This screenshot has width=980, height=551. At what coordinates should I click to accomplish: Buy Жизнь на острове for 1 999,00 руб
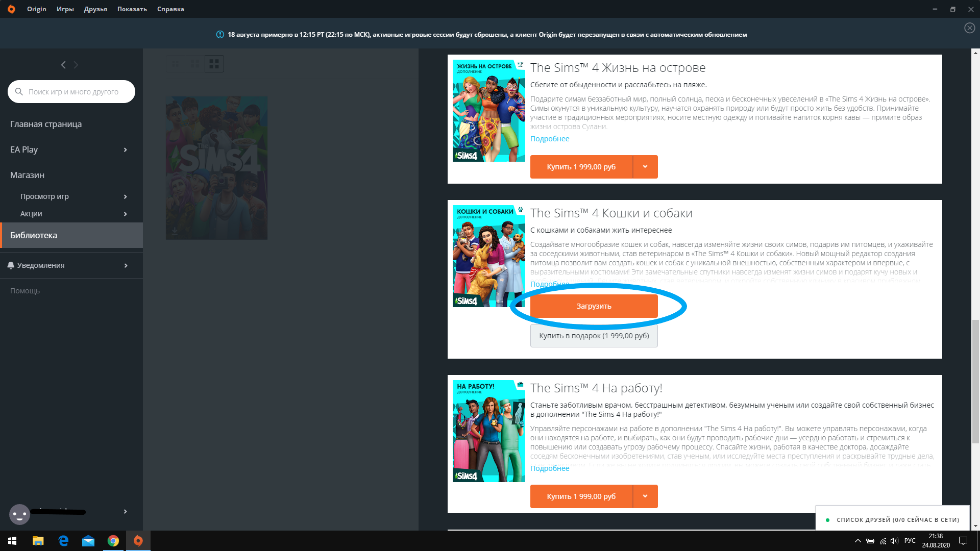coord(581,167)
